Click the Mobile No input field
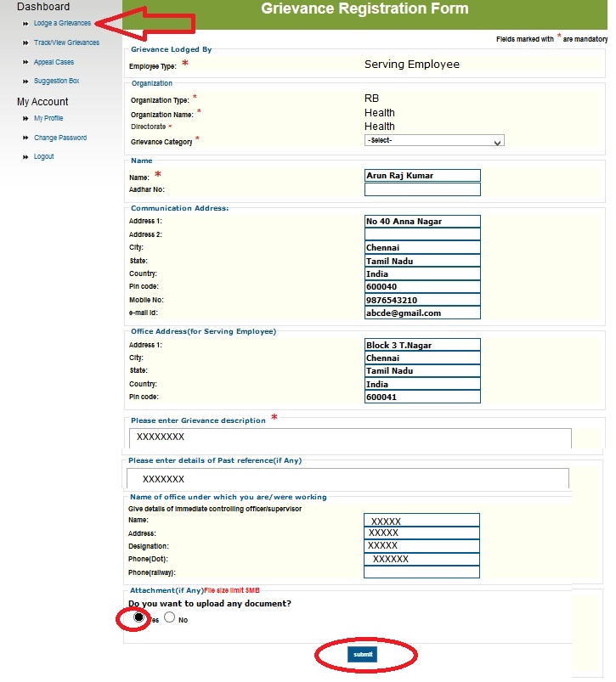 click(x=422, y=300)
